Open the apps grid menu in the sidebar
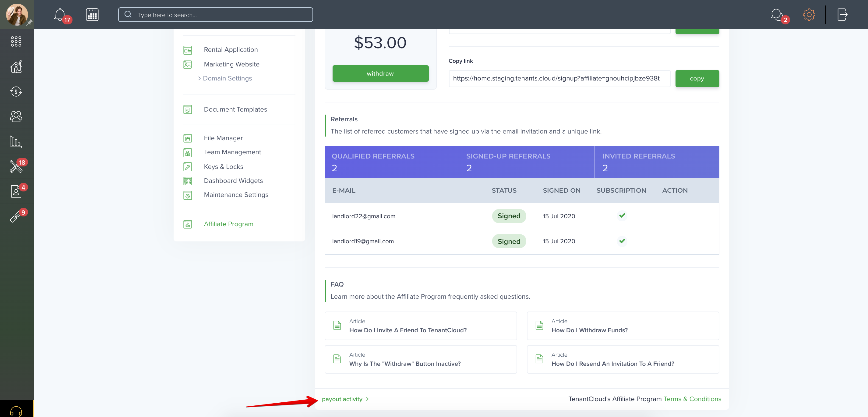This screenshot has width=868, height=417. coord(16,41)
